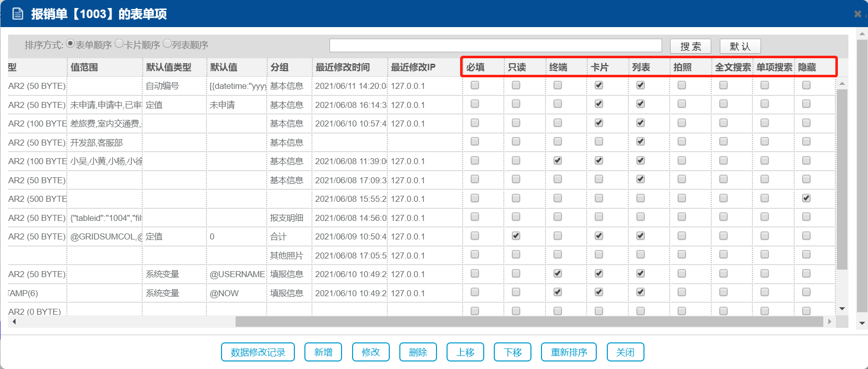Click the table's vertical scroll up arrow
The width and height of the screenshot is (868, 369).
coord(842,83)
